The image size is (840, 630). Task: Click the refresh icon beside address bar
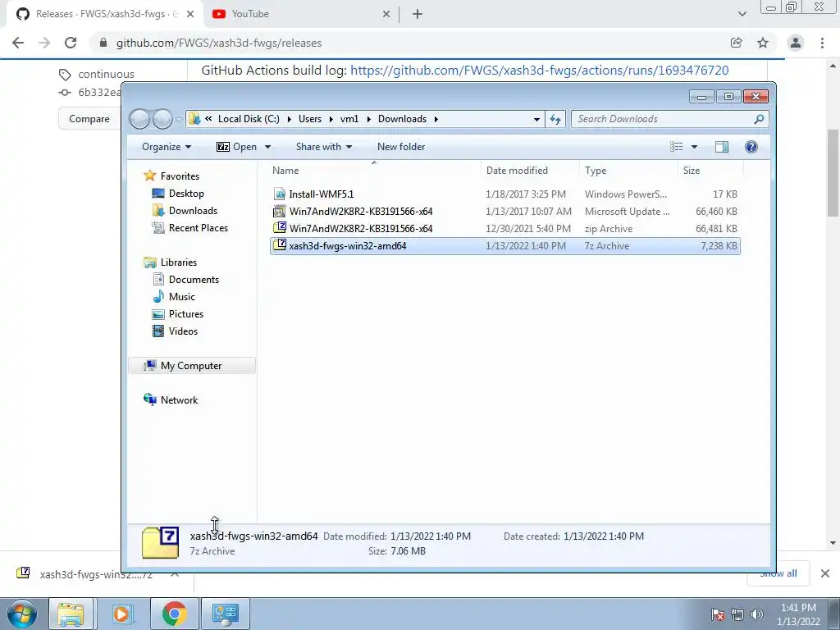click(x=555, y=119)
